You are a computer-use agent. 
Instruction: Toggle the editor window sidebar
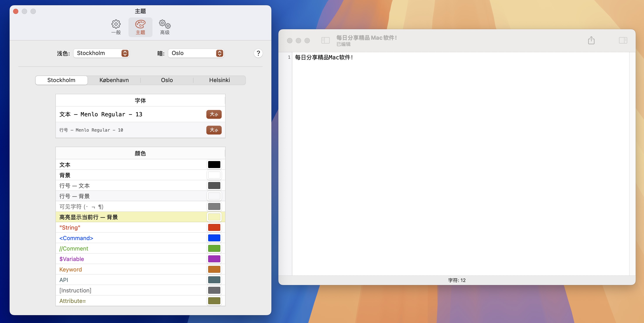tap(325, 40)
